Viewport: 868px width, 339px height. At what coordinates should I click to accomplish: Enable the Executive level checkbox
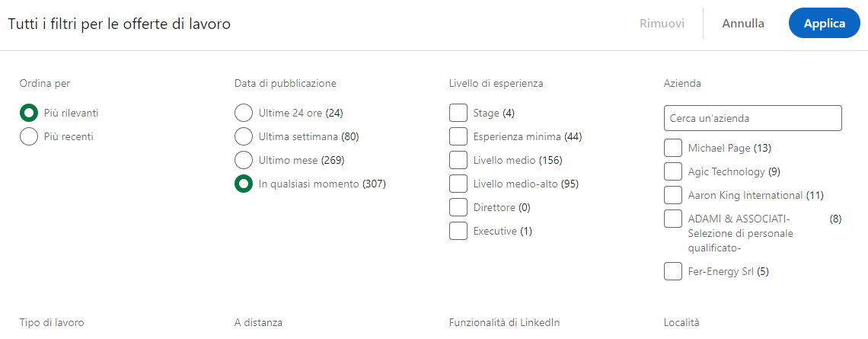[458, 231]
